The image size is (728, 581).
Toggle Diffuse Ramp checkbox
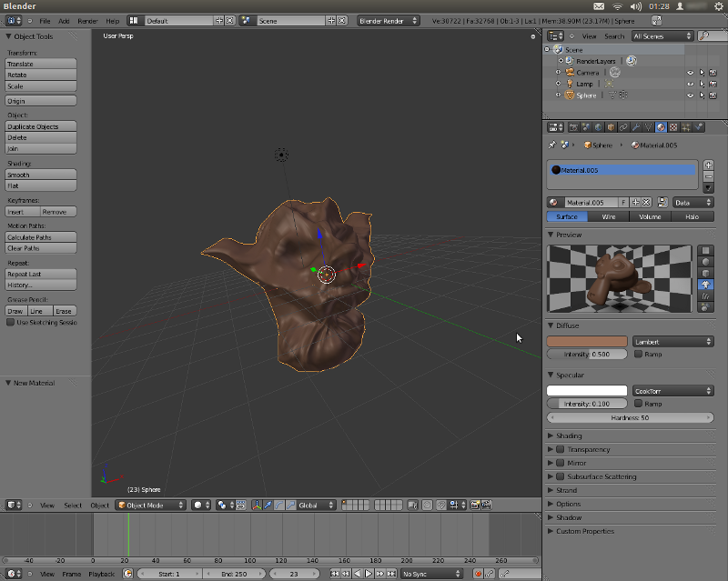638,354
